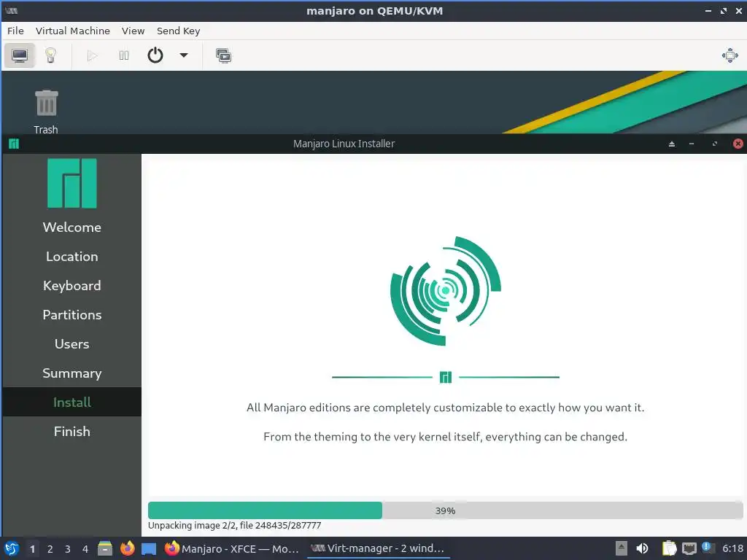Click the removable media eject tray icon
The width and height of the screenshot is (747, 560).
(622, 548)
